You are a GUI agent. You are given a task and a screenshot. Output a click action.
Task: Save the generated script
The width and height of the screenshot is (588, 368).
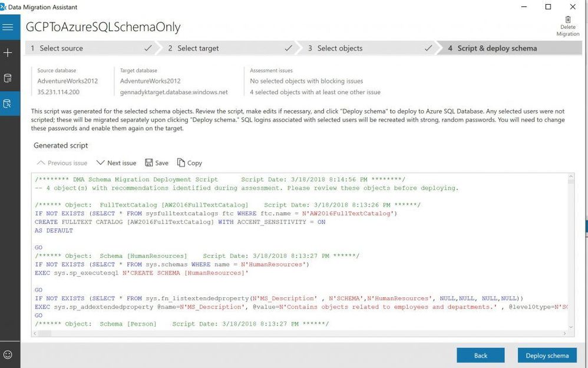coord(157,163)
